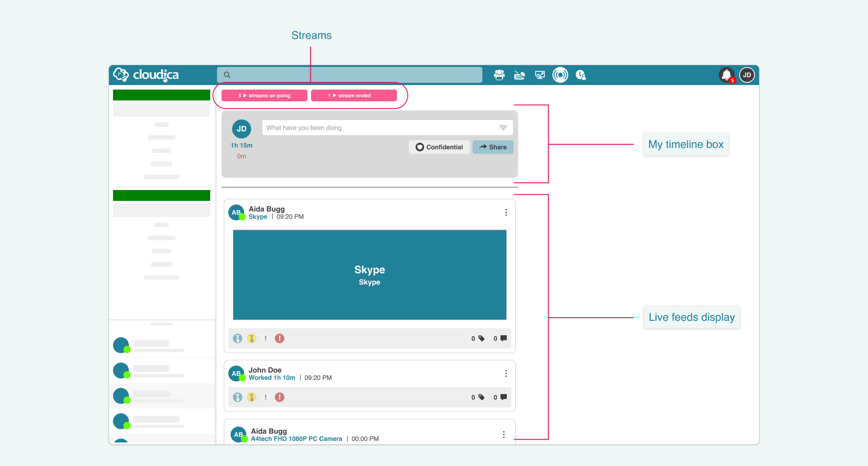
Task: Click the "1h 15m" worked time text
Action: click(x=241, y=145)
